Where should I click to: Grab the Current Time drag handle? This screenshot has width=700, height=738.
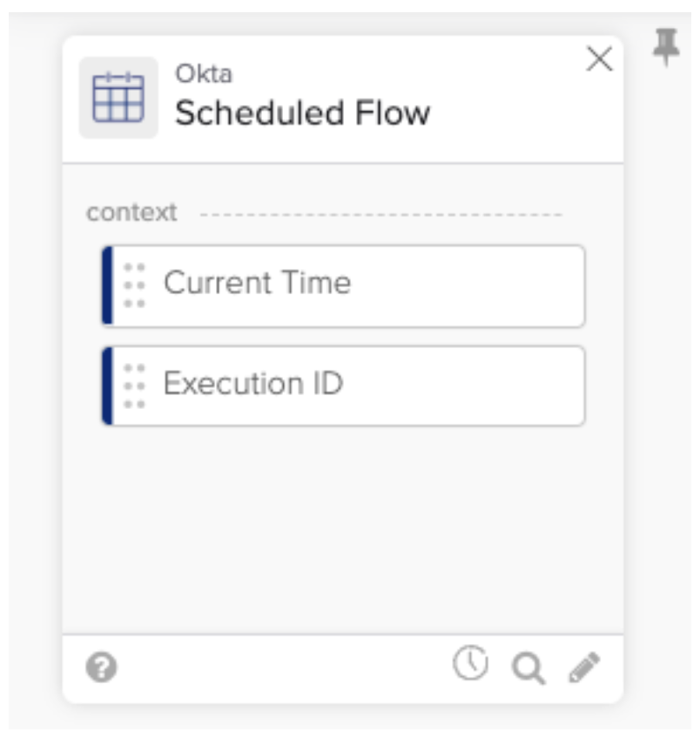134,285
